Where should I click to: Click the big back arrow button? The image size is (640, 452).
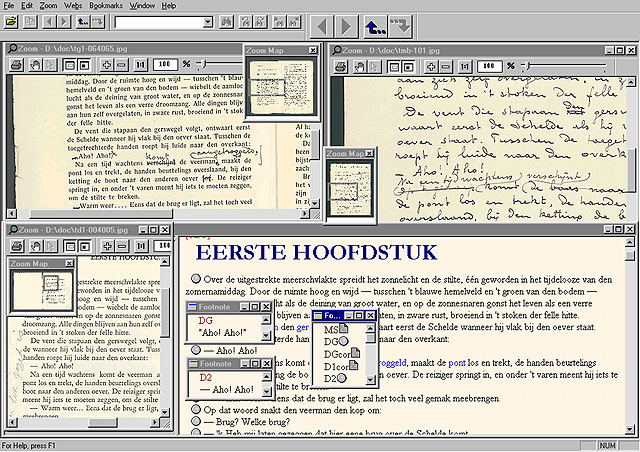[322, 27]
